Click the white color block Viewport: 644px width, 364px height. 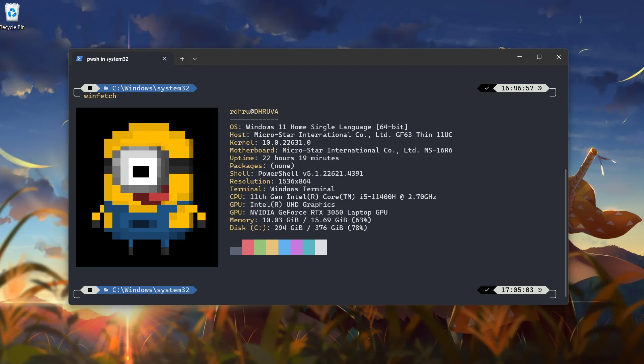pyautogui.click(x=321, y=247)
